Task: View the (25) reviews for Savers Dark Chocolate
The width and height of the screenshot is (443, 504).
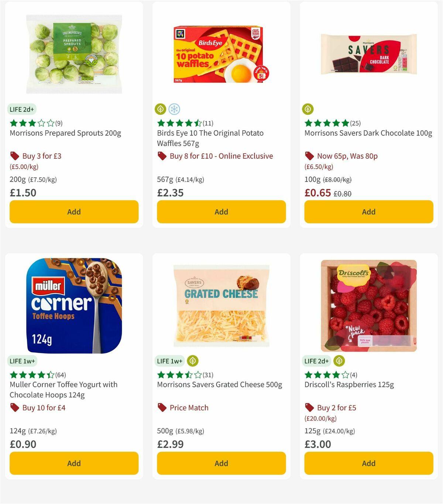Action: click(x=356, y=123)
